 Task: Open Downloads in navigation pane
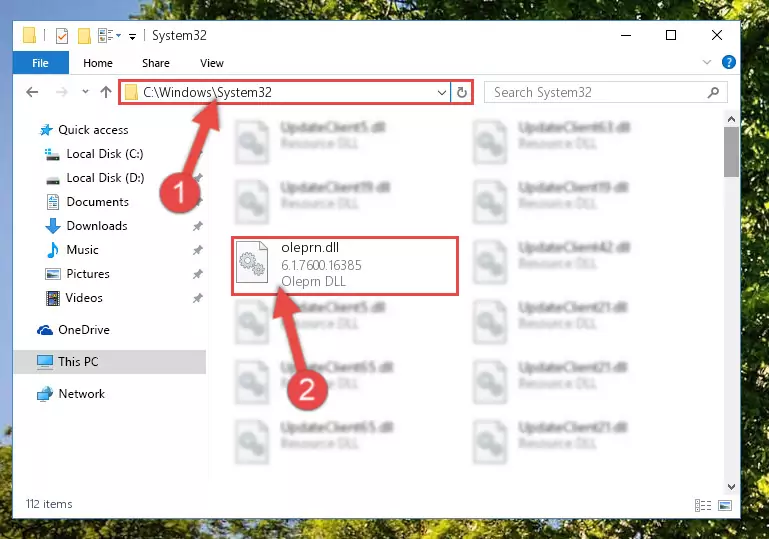(97, 226)
